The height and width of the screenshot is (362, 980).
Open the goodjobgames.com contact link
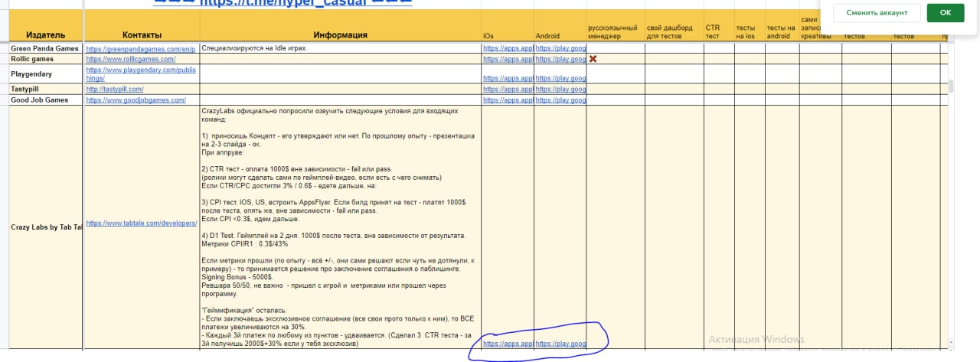click(x=136, y=100)
